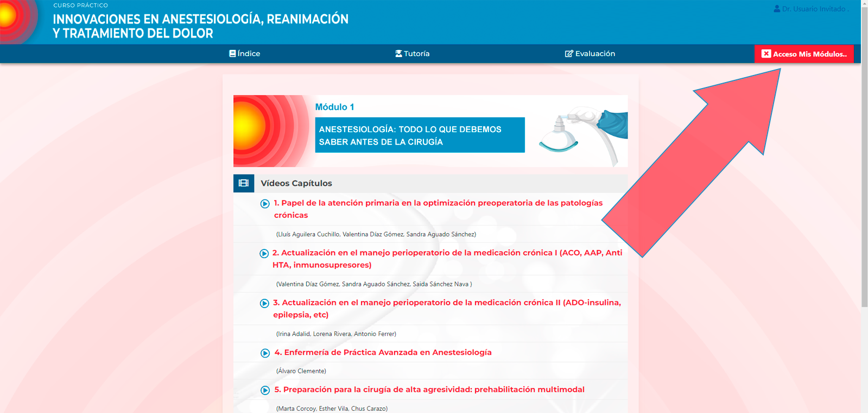Click the Dr. Usuario Invitado profile link
The width and height of the screenshot is (868, 413).
pyautogui.click(x=810, y=9)
